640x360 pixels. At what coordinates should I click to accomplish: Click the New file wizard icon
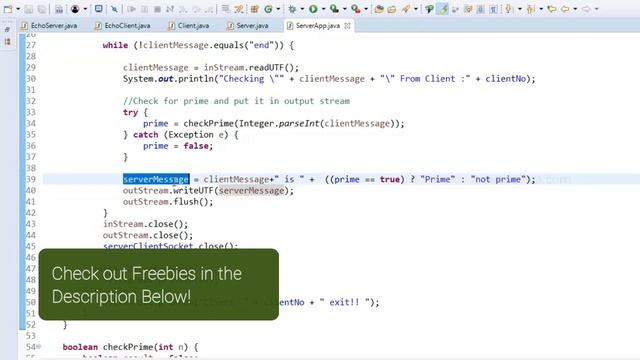click(8, 9)
